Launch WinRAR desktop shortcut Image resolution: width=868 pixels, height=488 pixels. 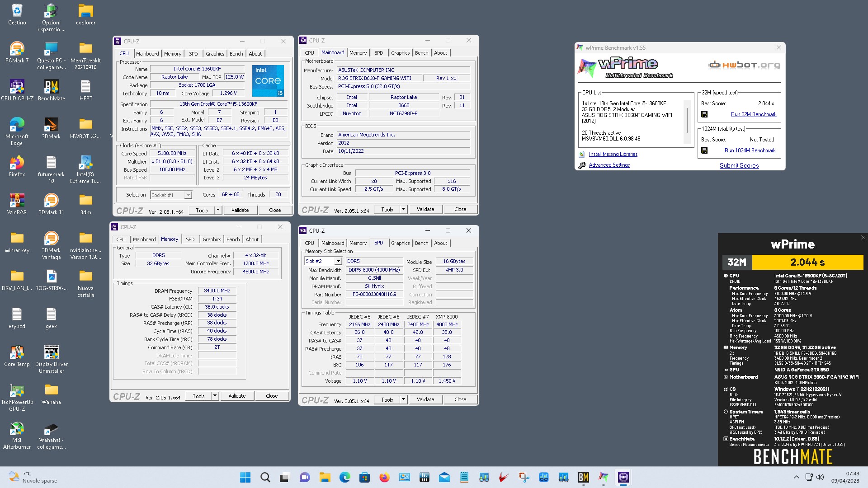click(x=17, y=204)
